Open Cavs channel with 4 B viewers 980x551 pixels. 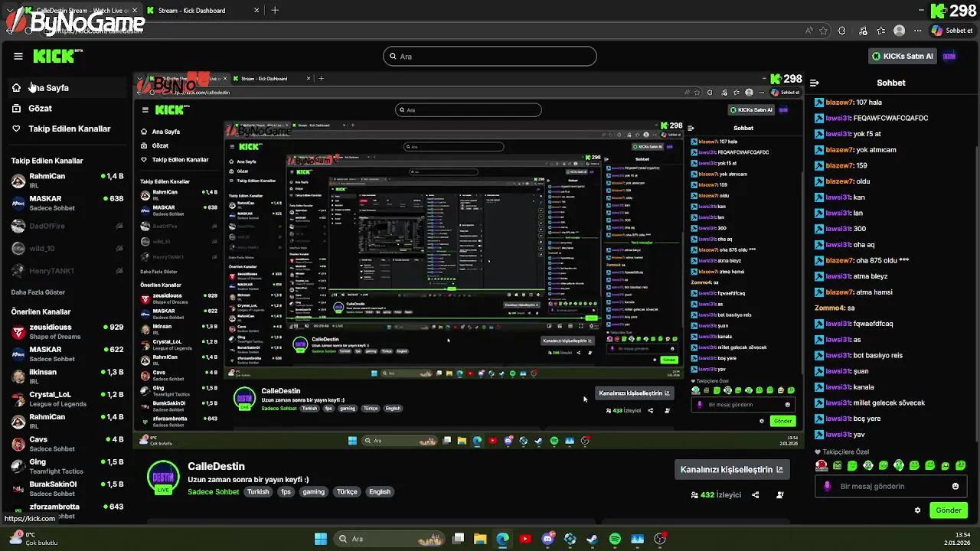(67, 444)
